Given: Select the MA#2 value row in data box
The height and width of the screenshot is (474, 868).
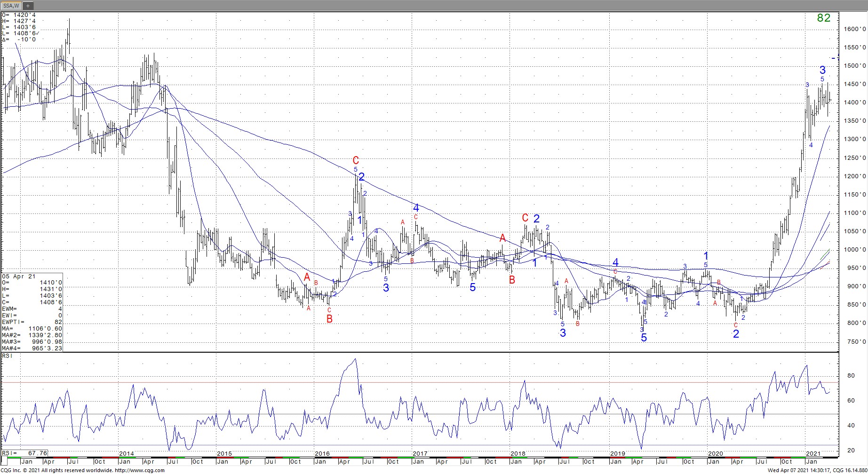Looking at the screenshot, I should 32,335.
